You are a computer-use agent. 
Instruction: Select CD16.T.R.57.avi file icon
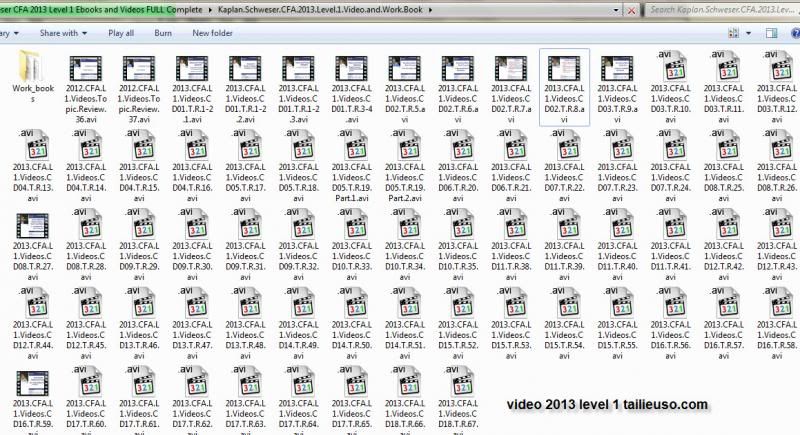[x=724, y=303]
